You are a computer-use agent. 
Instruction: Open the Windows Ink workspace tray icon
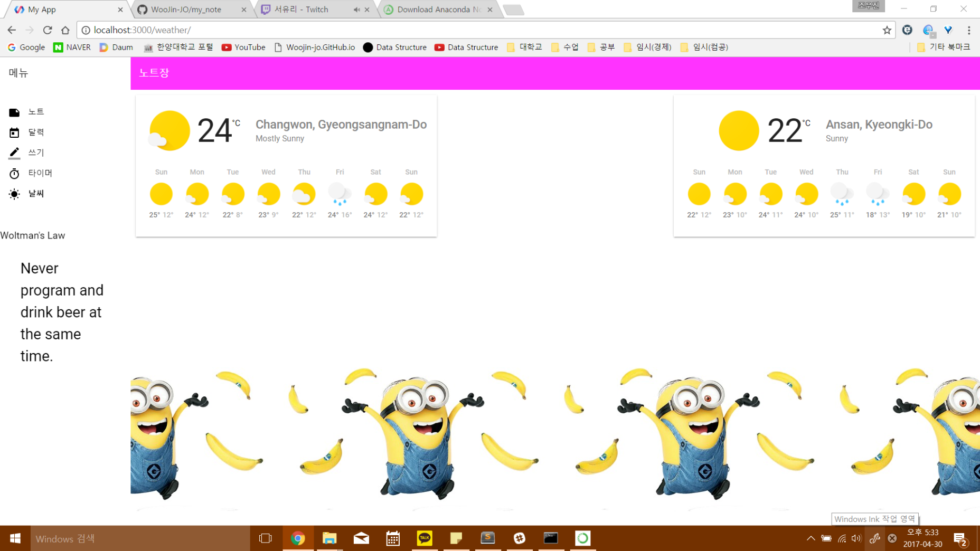click(x=875, y=538)
